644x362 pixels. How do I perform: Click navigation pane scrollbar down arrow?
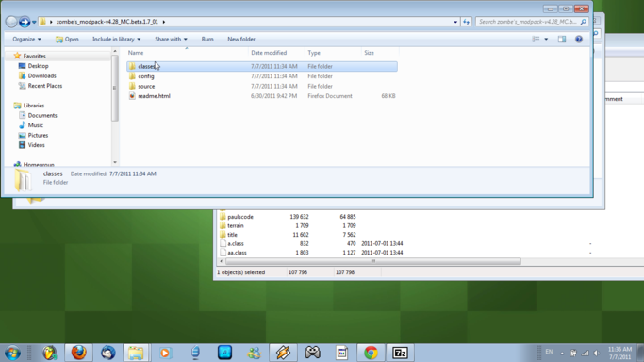(115, 162)
